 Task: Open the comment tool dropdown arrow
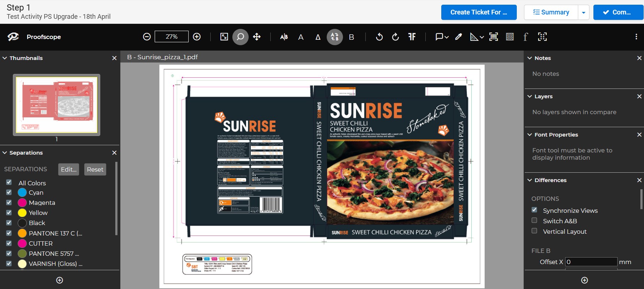pyautogui.click(x=447, y=37)
